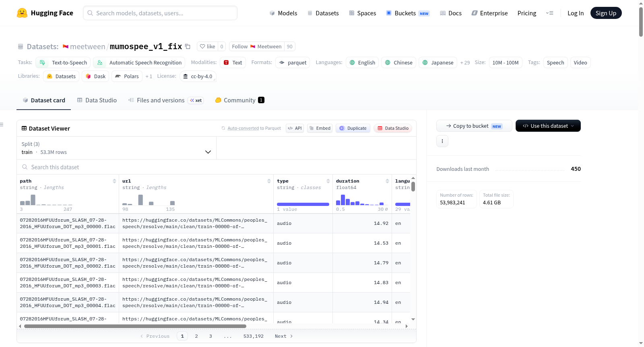Viewport: 644px width, 347px height.
Task: Sort the duration column using the sort arrows
Action: click(387, 181)
